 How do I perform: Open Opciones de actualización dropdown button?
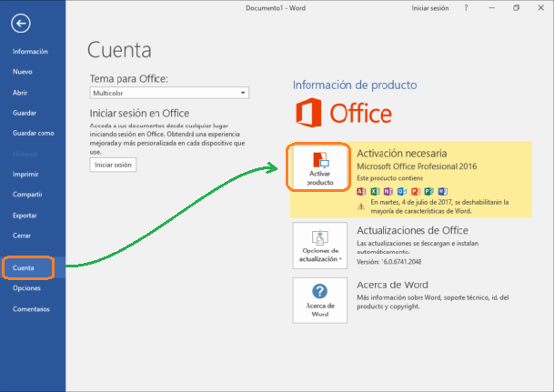coord(319,246)
